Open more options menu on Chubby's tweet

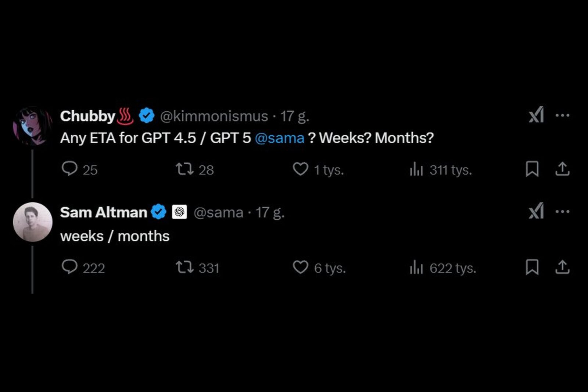[562, 115]
